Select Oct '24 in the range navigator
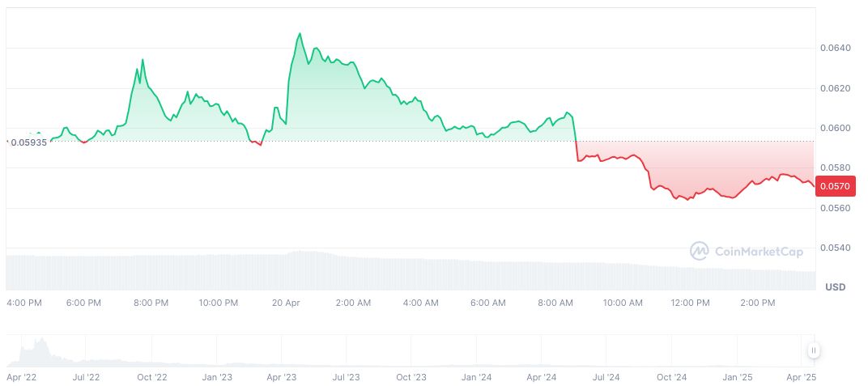This screenshot has width=868, height=386. pos(671,377)
